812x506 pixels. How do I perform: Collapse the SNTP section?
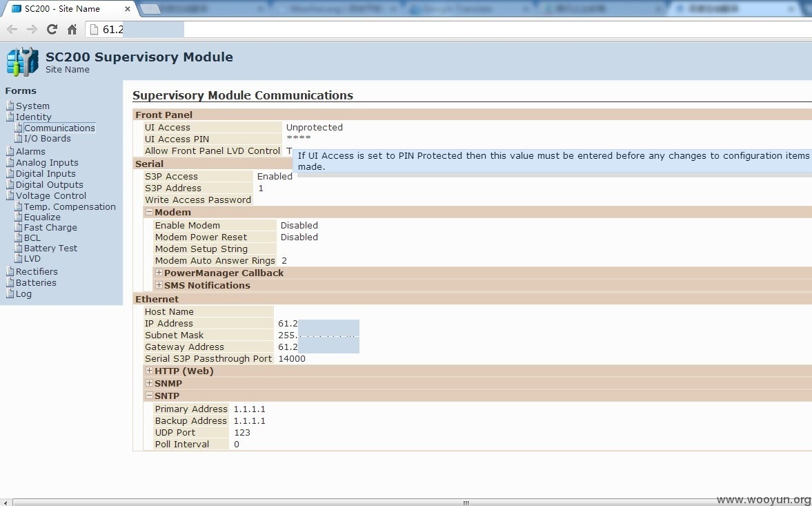[149, 395]
